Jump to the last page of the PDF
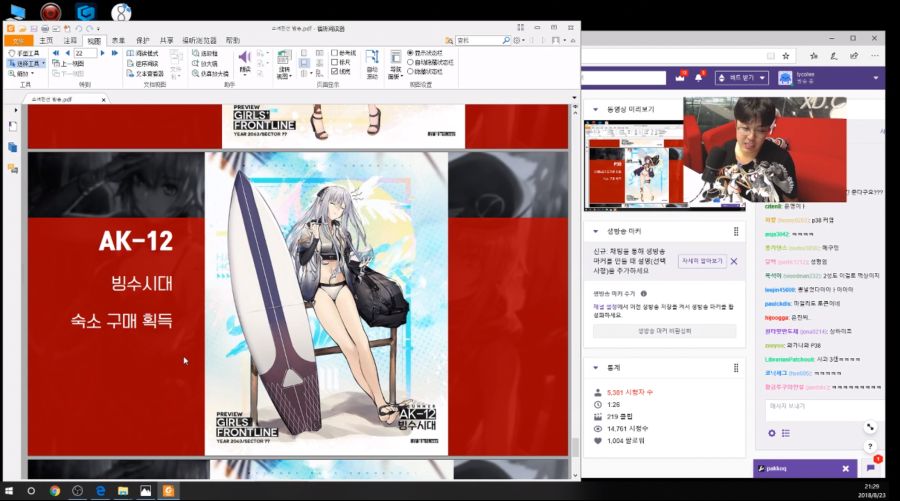 [114, 53]
